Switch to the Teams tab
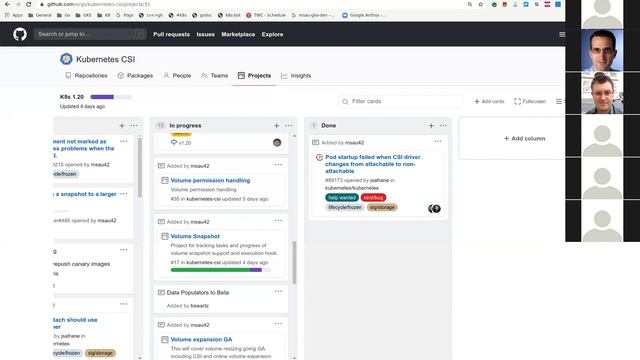This screenshot has height=360, width=640. [x=214, y=76]
